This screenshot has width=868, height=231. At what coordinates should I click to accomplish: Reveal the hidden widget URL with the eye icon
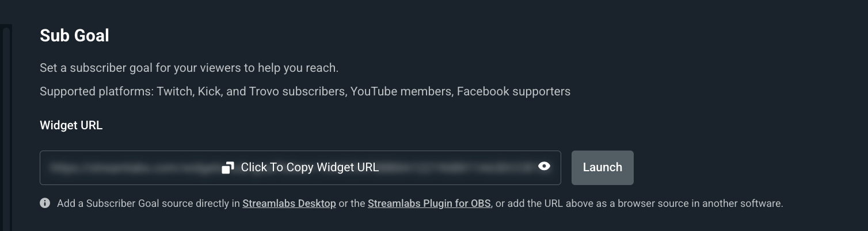click(544, 167)
